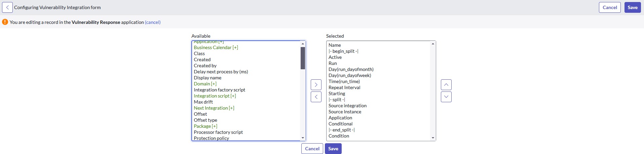The width and height of the screenshot is (644, 154).
Task: Move selected field up
Action: click(446, 85)
